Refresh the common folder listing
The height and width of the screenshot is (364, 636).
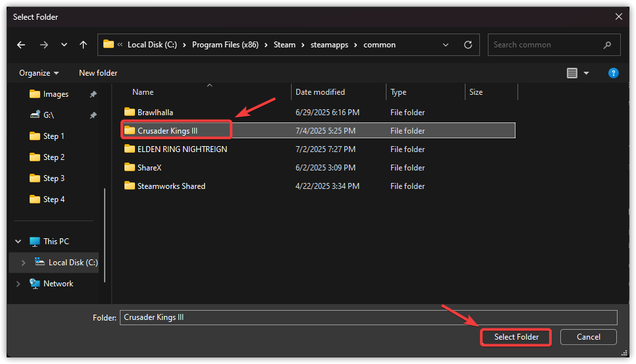click(x=468, y=45)
